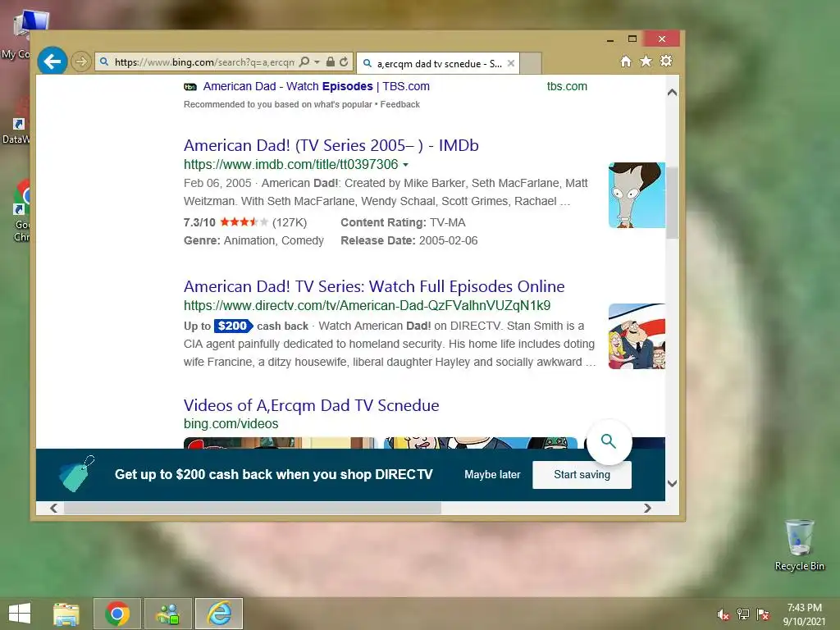Open 'Videos of A,Ercqm Dad TV Scnedue'
This screenshot has height=630, width=840.
tap(311, 405)
